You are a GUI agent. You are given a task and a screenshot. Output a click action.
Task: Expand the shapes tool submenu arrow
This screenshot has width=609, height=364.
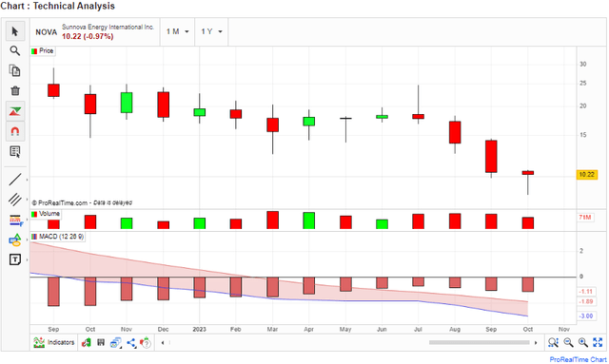pos(27,239)
